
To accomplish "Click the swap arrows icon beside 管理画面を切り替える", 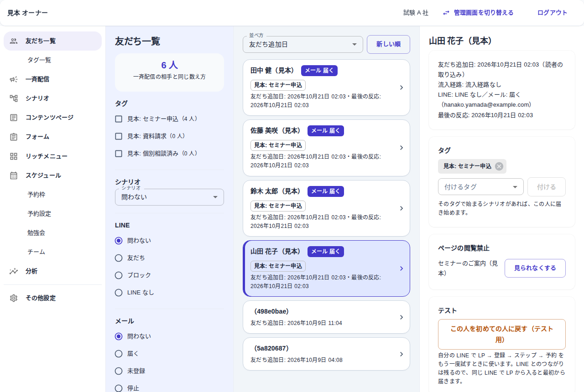I will [x=446, y=13].
